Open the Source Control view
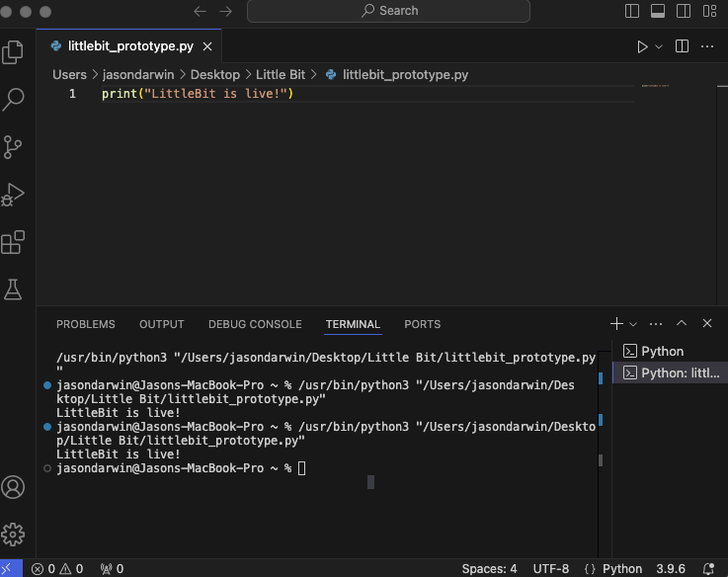This screenshot has height=577, width=728. (13, 147)
